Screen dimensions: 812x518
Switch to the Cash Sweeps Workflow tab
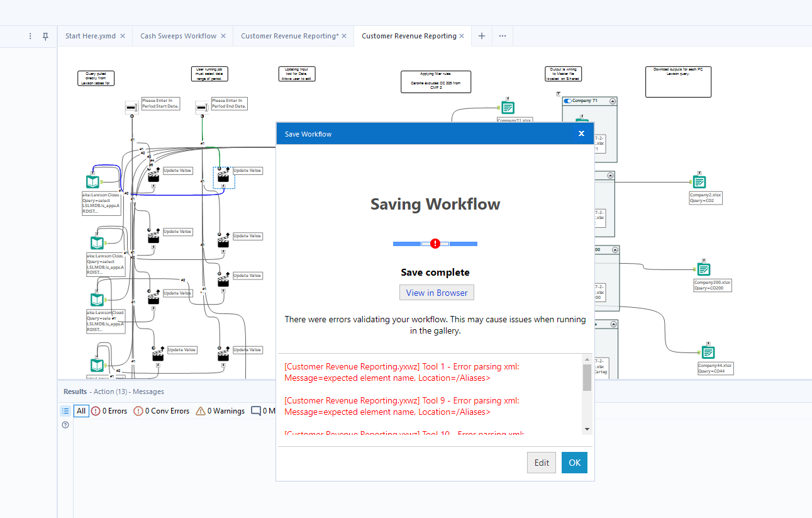click(x=177, y=36)
